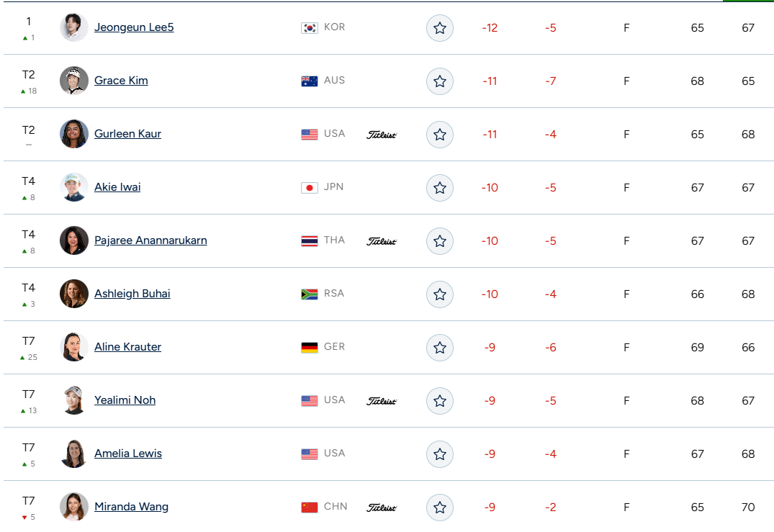Viewport: 774px width, 532px height.
Task: Click the Korean flag icon beside KOR
Action: pyautogui.click(x=310, y=28)
